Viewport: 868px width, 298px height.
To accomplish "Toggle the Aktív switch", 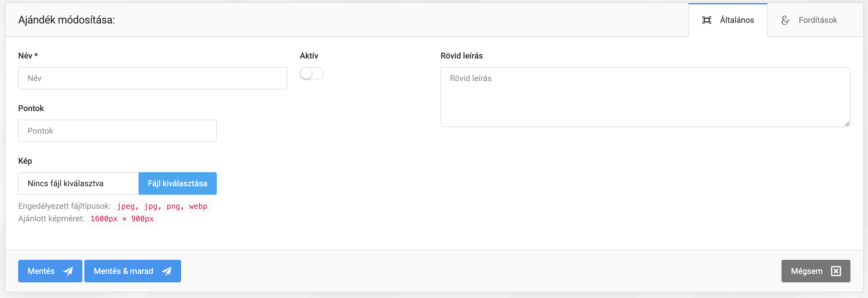I will pos(311,74).
